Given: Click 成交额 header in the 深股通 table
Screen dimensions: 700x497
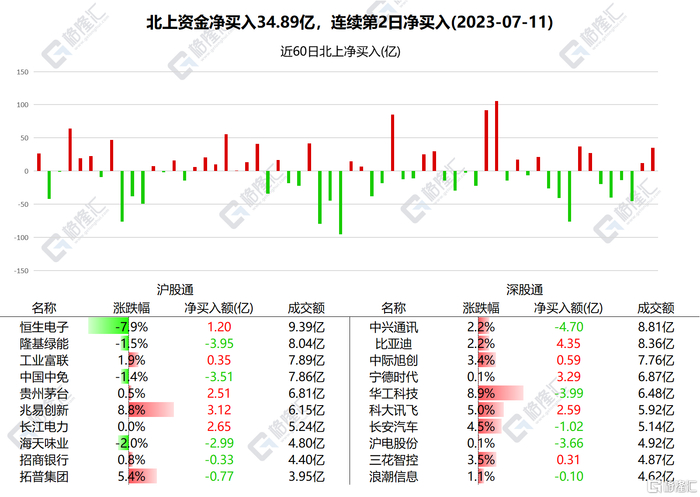Looking at the screenshot, I should tap(655, 308).
